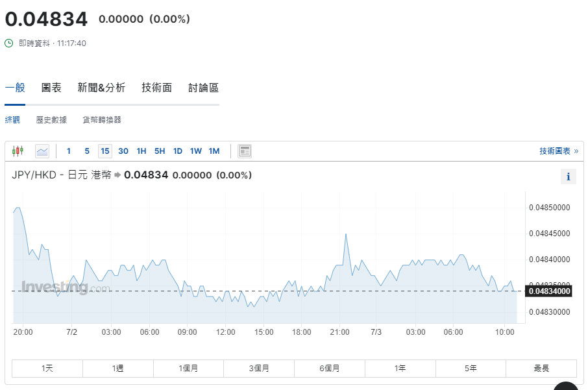Click the blue info icon on chart
588x390 pixels.
pos(568,177)
